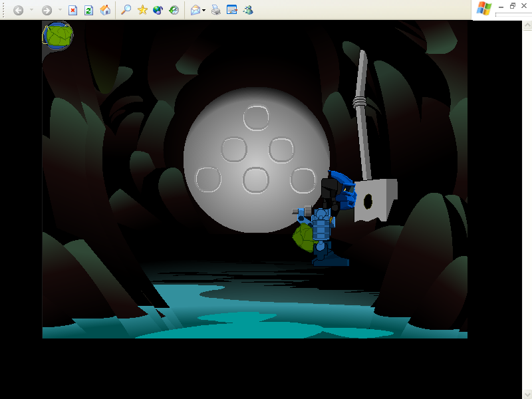Click the middle-left circle on the stone
532x399 pixels.
[x=234, y=149]
